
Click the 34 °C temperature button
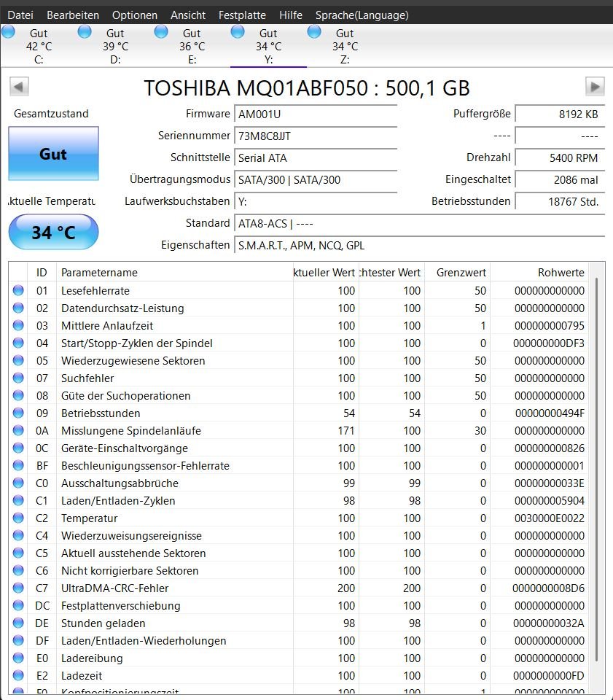point(53,232)
